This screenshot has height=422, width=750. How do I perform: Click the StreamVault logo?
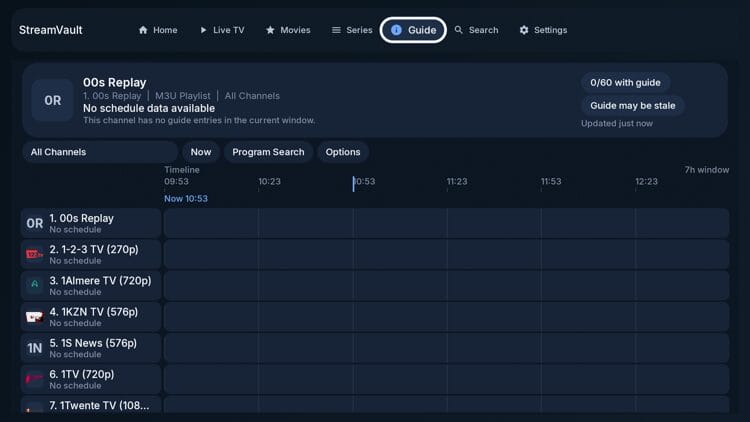tap(51, 30)
